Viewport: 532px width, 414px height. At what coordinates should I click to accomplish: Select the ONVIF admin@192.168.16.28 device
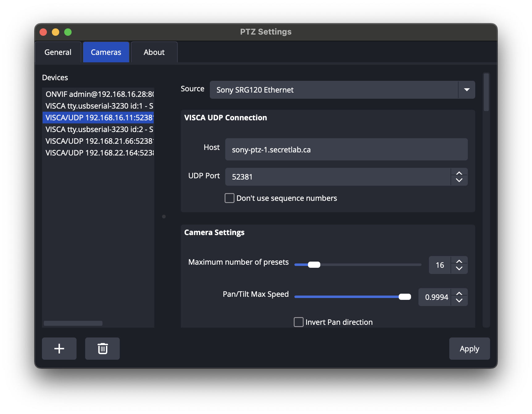98,94
